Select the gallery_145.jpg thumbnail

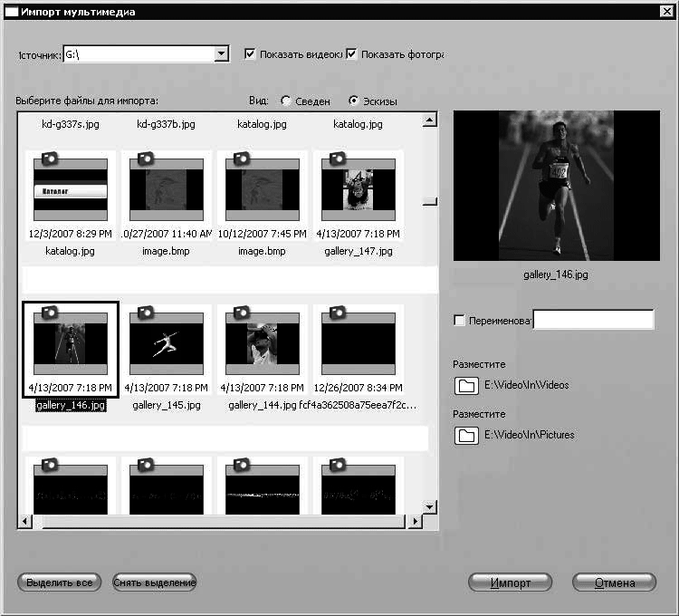click(x=167, y=350)
